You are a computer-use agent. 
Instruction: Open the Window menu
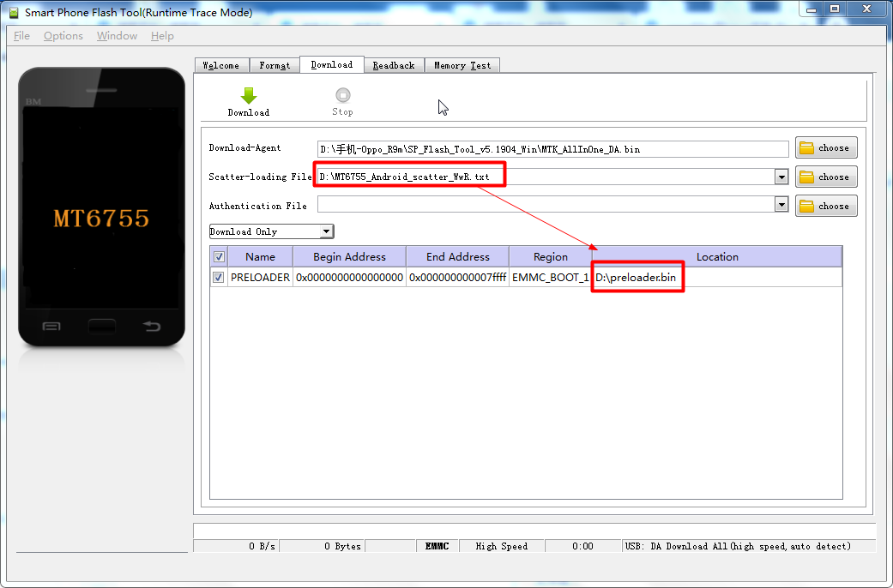click(x=117, y=36)
